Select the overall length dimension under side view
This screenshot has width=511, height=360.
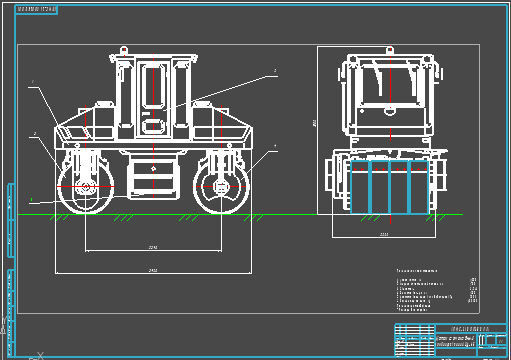153,271
